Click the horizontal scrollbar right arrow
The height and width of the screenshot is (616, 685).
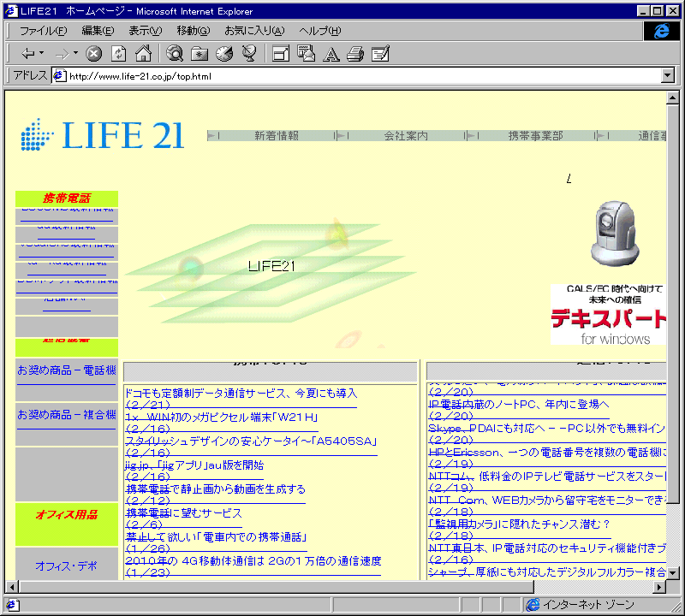pos(659,588)
